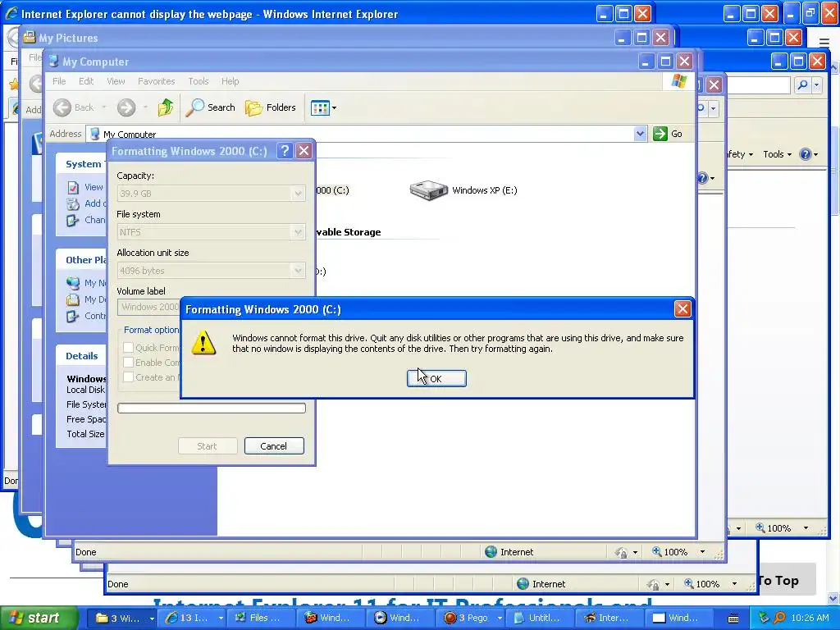Click the orange magnifier tray icon
Image resolution: width=840 pixels, height=630 pixels.
click(779, 618)
